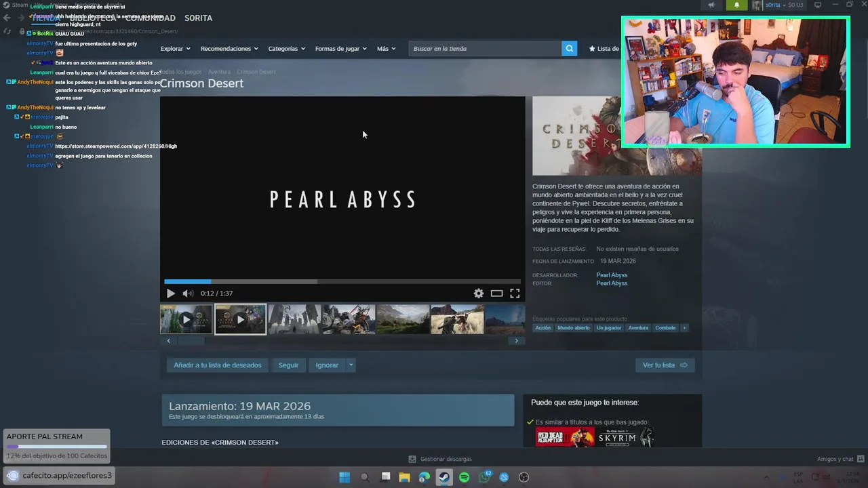Image resolution: width=868 pixels, height=488 pixels.
Task: Click the Seguir button
Action: [288, 365]
